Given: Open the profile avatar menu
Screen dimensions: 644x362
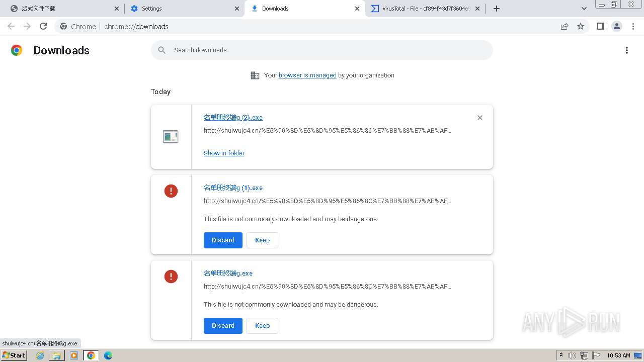Looking at the screenshot, I should (x=616, y=26).
